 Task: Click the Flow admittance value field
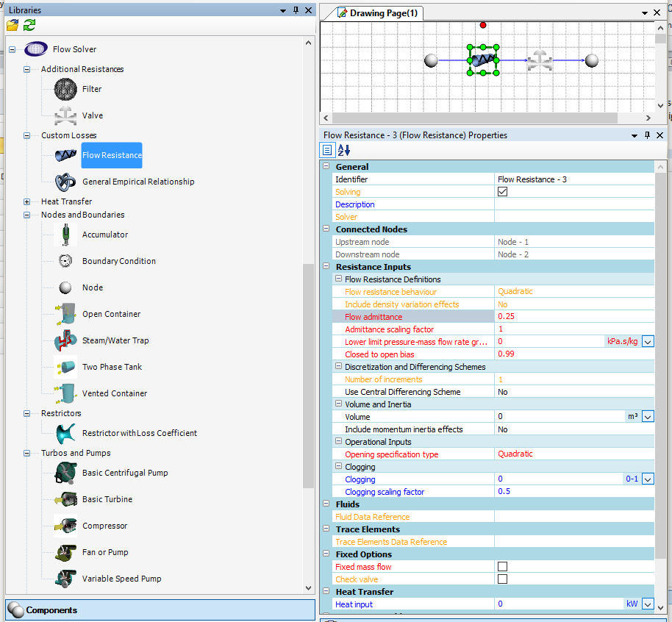coord(573,317)
